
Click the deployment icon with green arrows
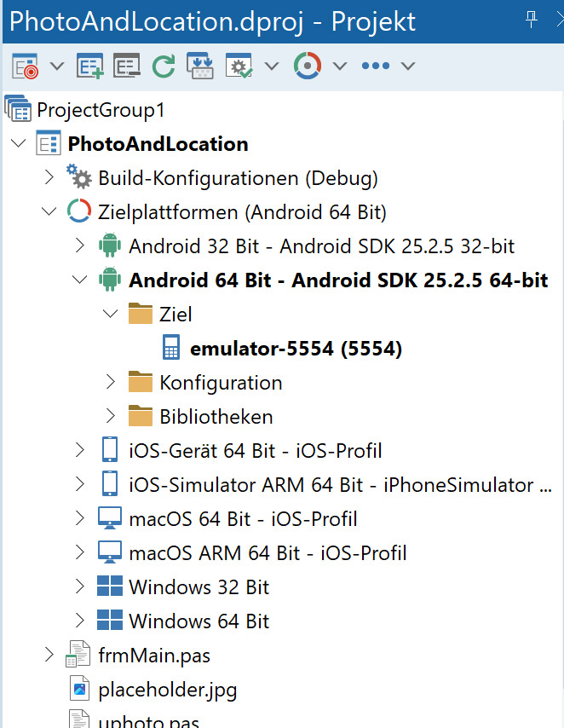pos(199,66)
